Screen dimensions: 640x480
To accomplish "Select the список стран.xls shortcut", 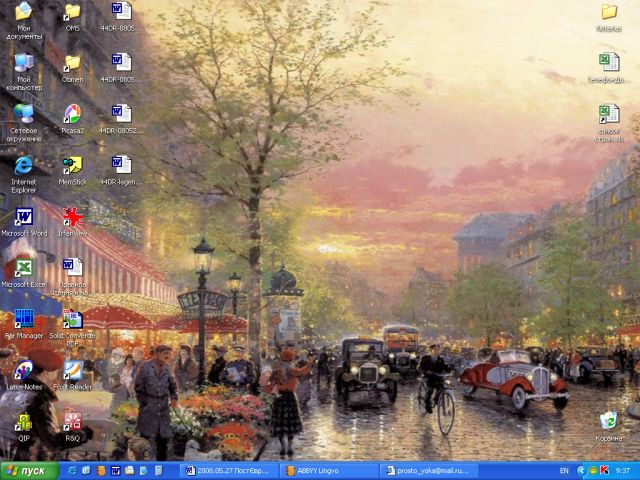I will 609,123.
